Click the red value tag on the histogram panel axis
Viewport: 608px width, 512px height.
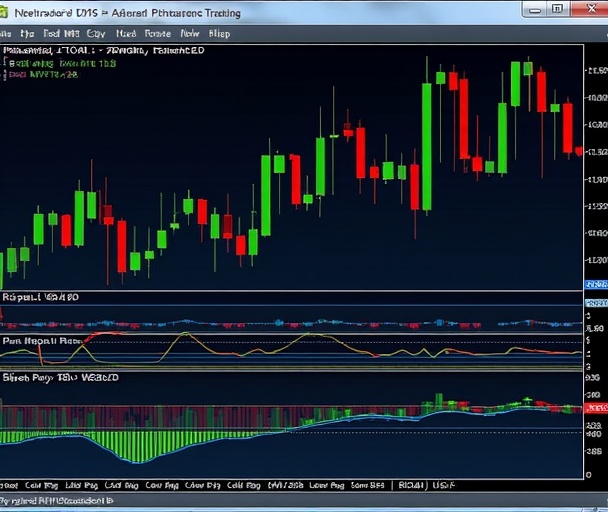click(595, 409)
